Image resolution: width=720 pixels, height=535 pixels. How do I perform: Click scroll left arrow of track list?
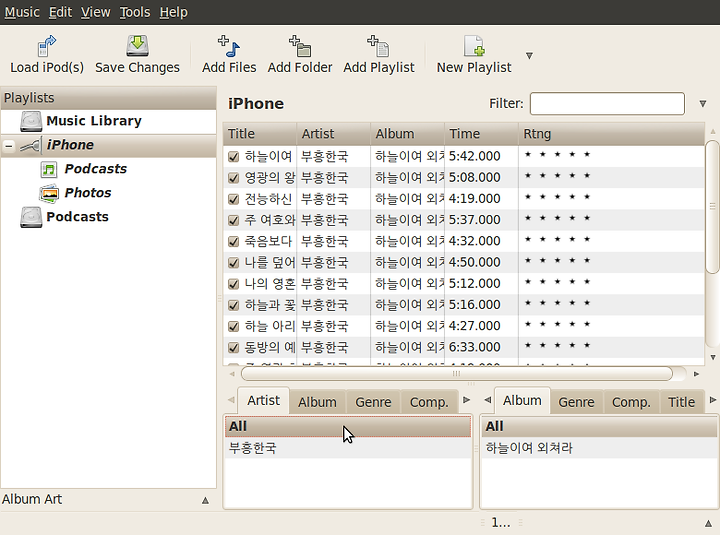232,374
